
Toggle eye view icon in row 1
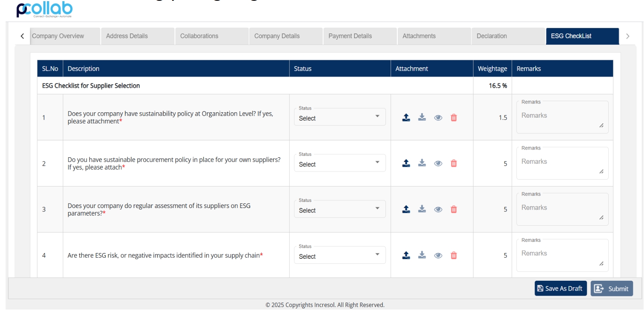coord(438,118)
